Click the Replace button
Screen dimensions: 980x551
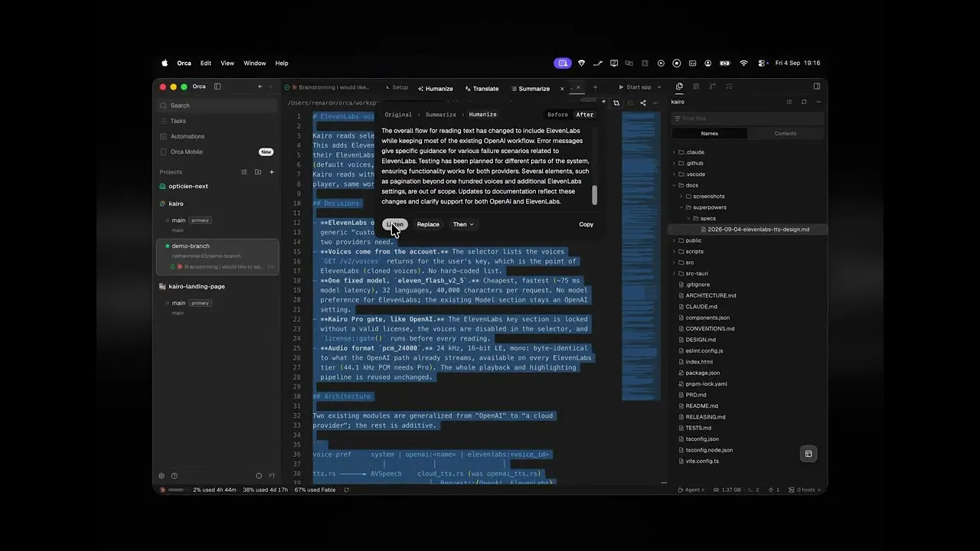428,224
